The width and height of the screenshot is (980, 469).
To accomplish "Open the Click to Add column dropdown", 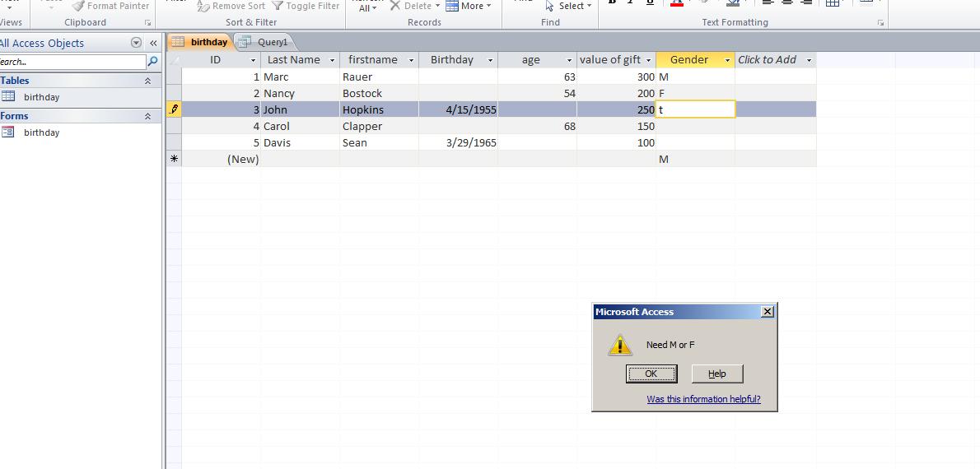I will (x=809, y=61).
